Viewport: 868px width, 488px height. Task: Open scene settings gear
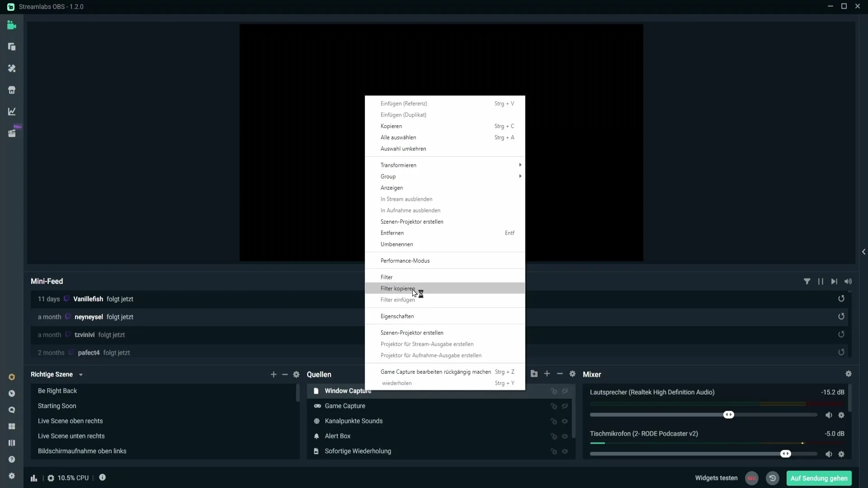tap(297, 375)
